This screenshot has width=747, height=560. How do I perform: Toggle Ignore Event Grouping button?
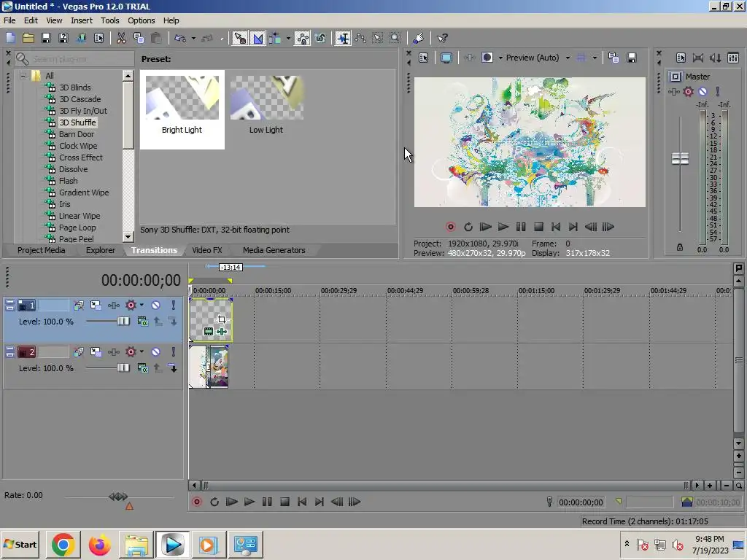tap(320, 38)
